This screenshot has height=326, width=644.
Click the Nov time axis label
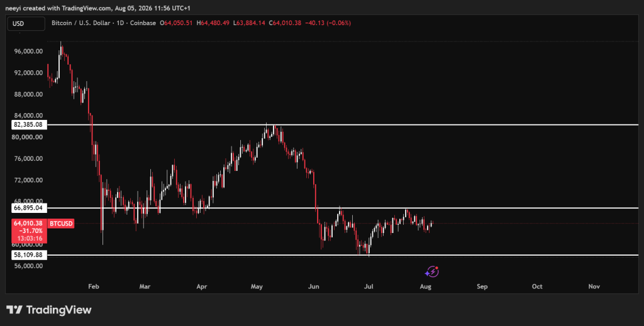(594, 286)
